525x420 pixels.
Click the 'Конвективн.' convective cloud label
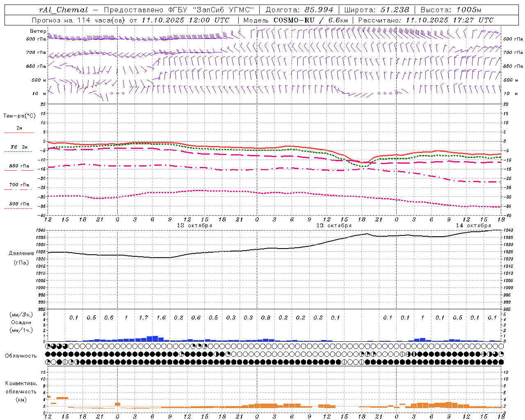(21, 383)
